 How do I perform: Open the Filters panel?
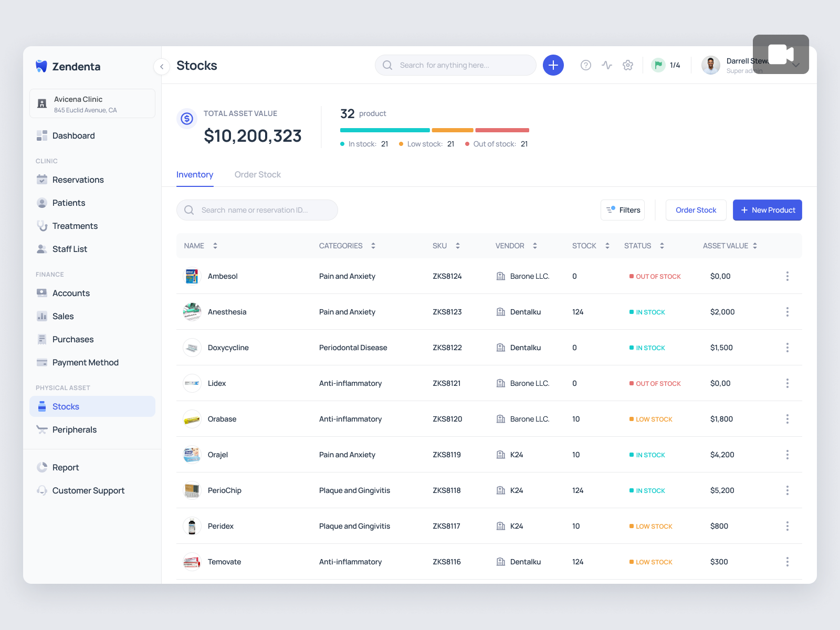pyautogui.click(x=622, y=210)
